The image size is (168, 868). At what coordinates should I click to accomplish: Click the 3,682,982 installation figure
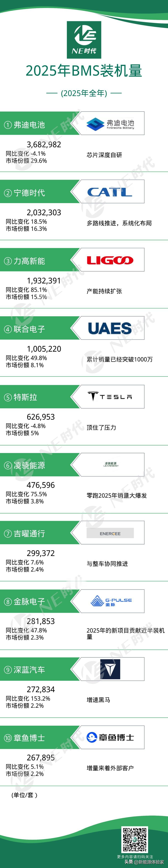[x=44, y=145]
